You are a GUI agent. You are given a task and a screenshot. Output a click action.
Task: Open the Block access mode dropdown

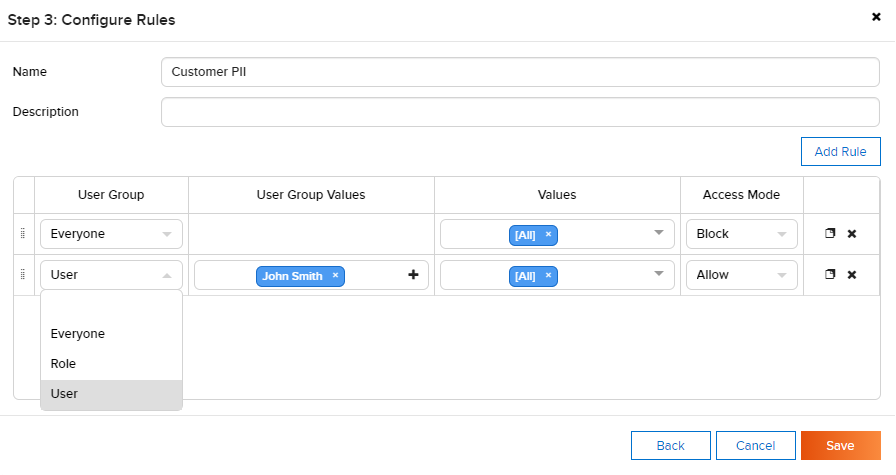click(x=742, y=234)
